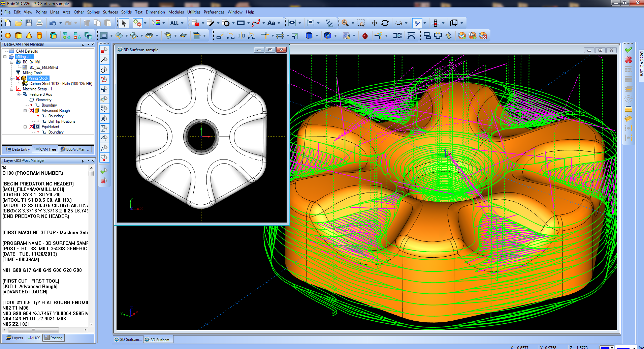Click the red X cancel icon

628,60
